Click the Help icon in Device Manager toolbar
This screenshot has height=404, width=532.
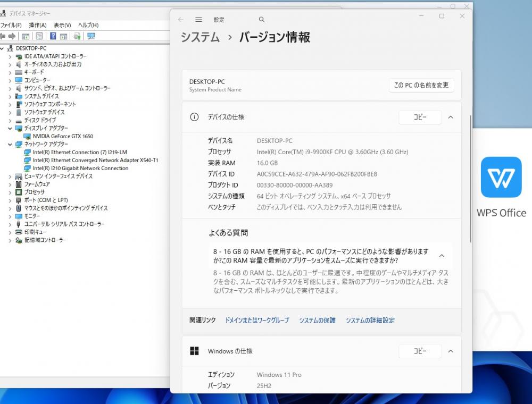click(53, 36)
